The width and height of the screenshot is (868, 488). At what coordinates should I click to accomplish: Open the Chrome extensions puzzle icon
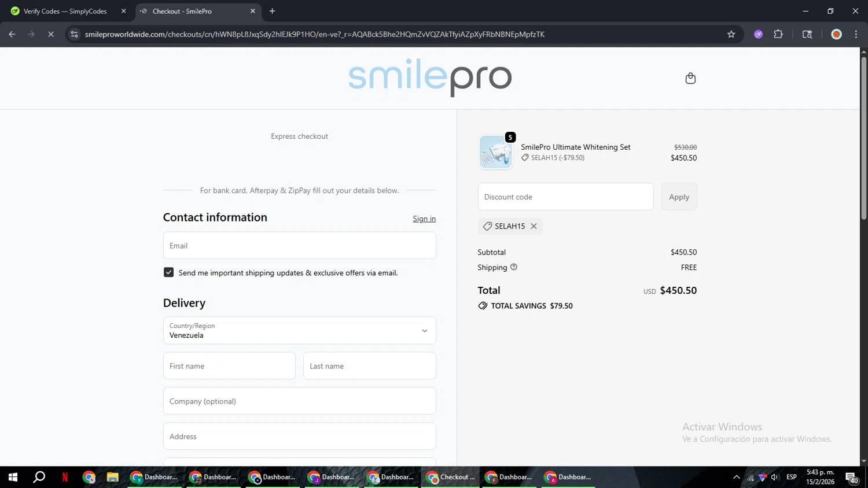(778, 34)
